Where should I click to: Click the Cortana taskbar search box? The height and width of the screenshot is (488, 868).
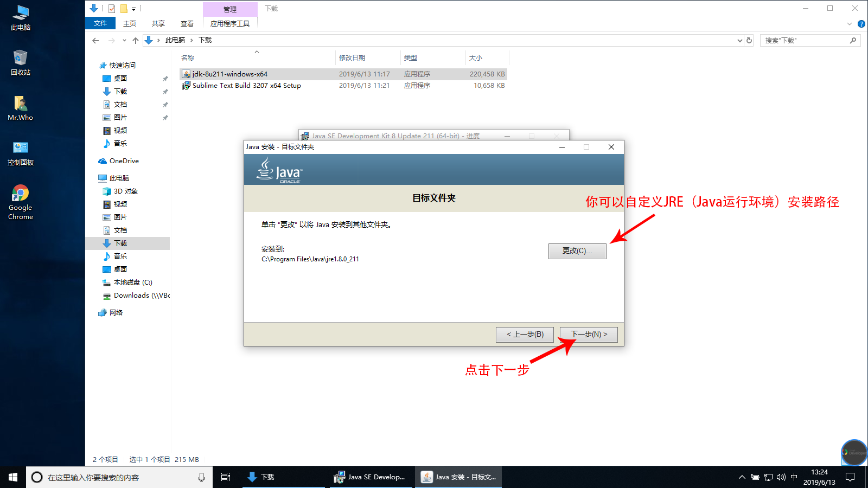[119, 477]
